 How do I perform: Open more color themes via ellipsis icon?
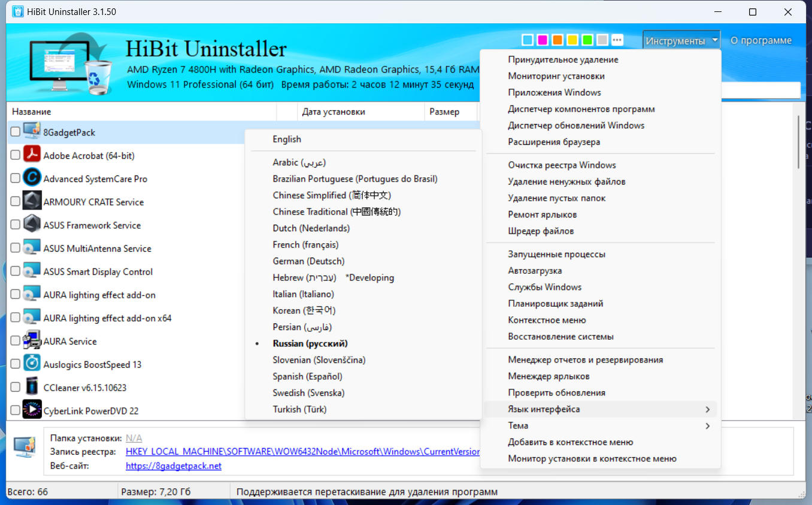click(x=617, y=40)
